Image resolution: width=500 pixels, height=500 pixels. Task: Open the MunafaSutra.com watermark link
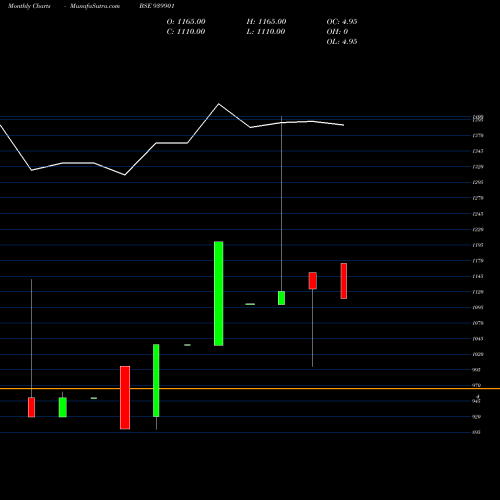click(95, 6)
